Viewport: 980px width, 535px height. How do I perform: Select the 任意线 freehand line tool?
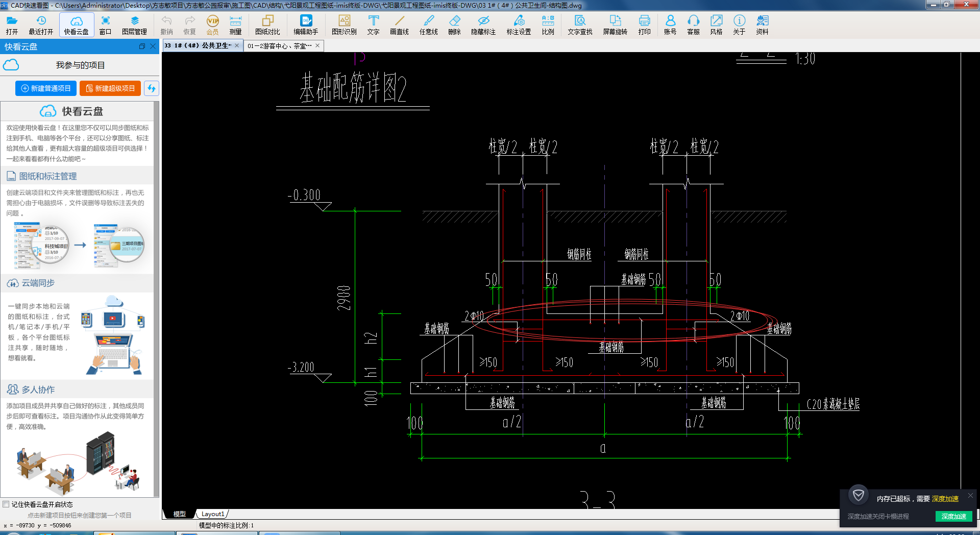tap(428, 25)
